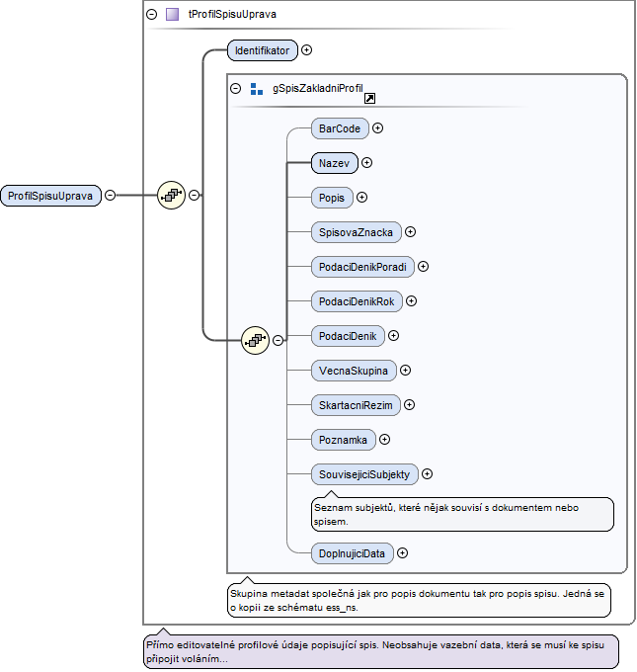Collapse the inner sequence compositor

click(x=279, y=340)
